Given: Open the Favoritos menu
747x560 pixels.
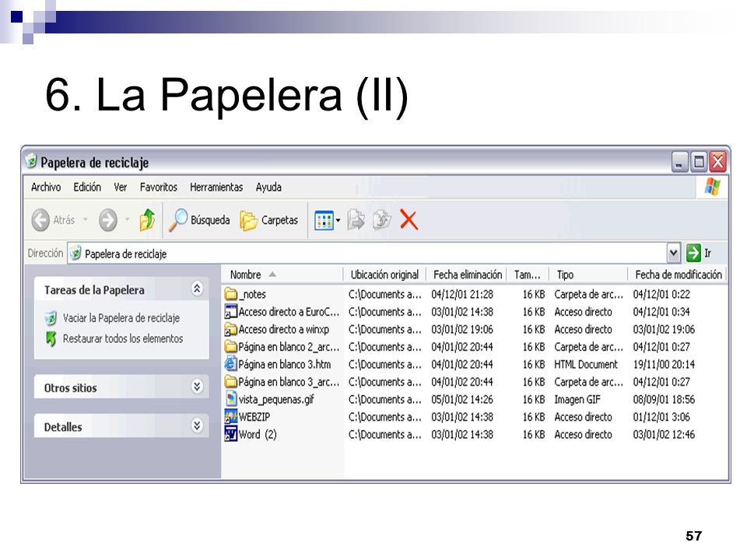Looking at the screenshot, I should [158, 187].
